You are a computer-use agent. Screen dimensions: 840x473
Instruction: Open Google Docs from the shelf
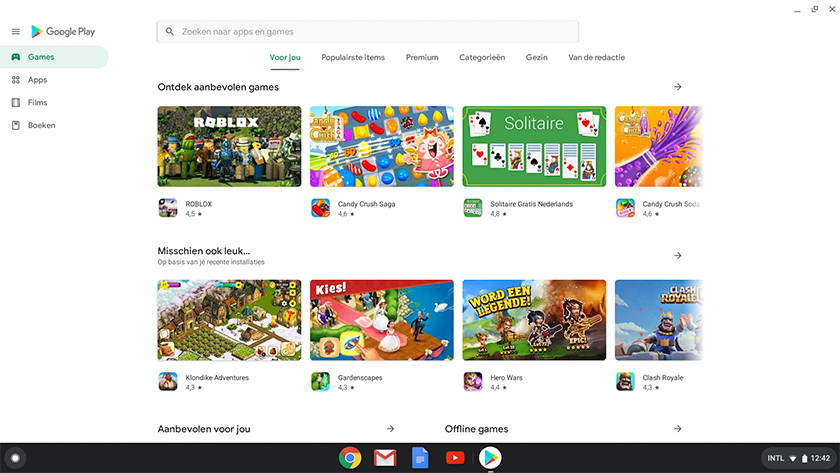click(420, 458)
